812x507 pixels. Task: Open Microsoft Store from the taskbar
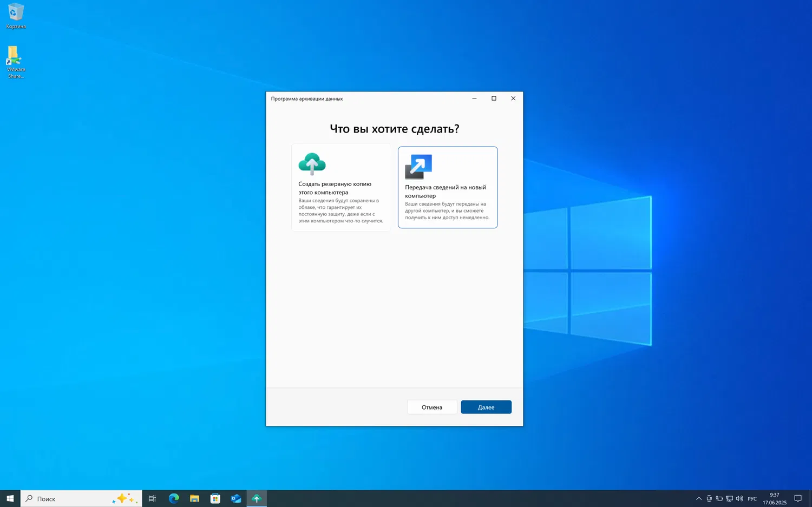[215, 498]
